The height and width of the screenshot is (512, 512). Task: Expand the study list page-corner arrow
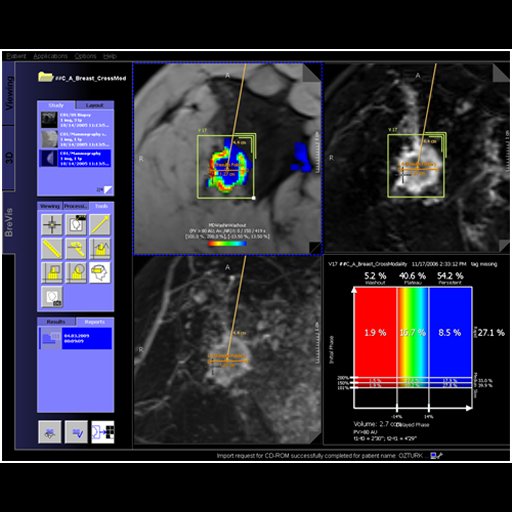pyautogui.click(x=108, y=190)
